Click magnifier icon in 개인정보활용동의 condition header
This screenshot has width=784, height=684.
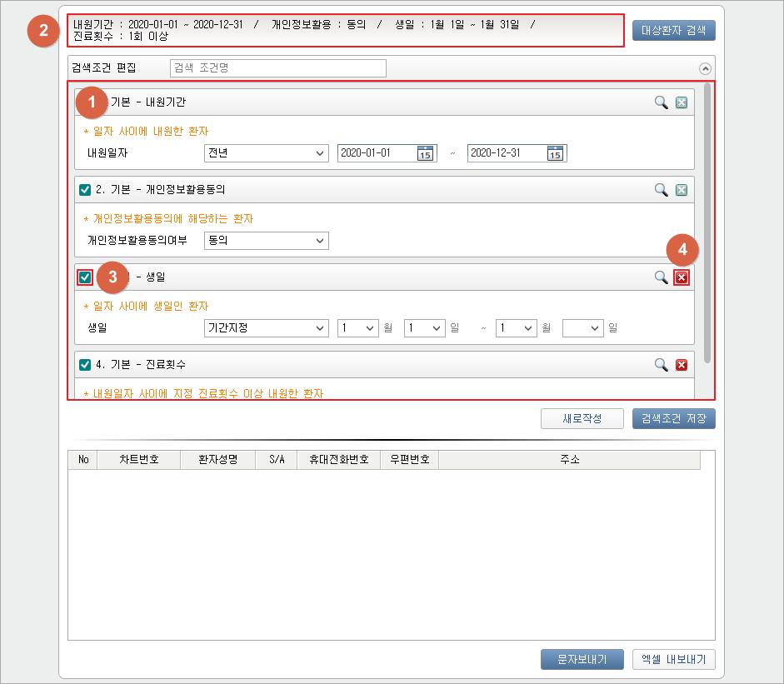pos(661,190)
